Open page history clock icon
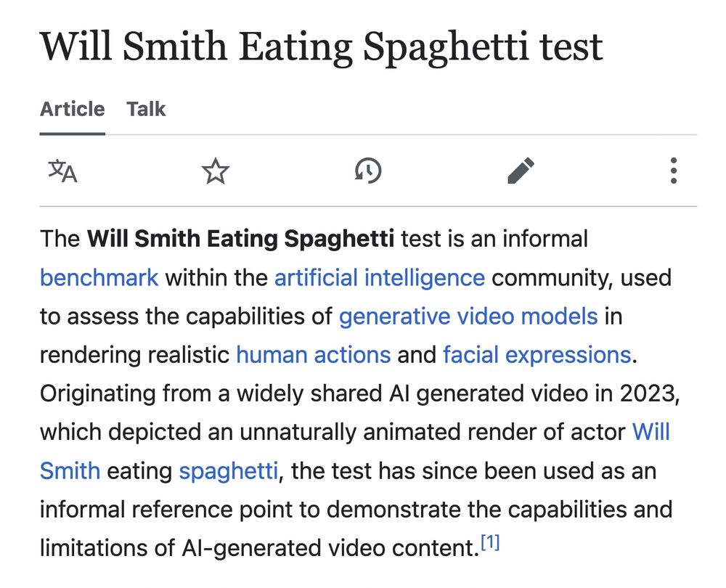This screenshot has width=726, height=588. tap(368, 171)
